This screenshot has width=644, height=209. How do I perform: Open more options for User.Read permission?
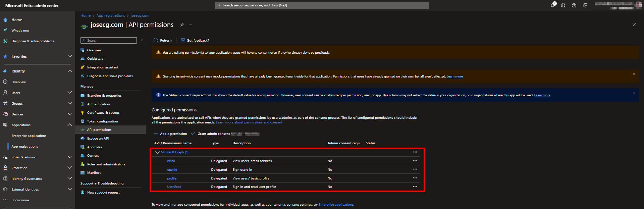pyautogui.click(x=415, y=187)
